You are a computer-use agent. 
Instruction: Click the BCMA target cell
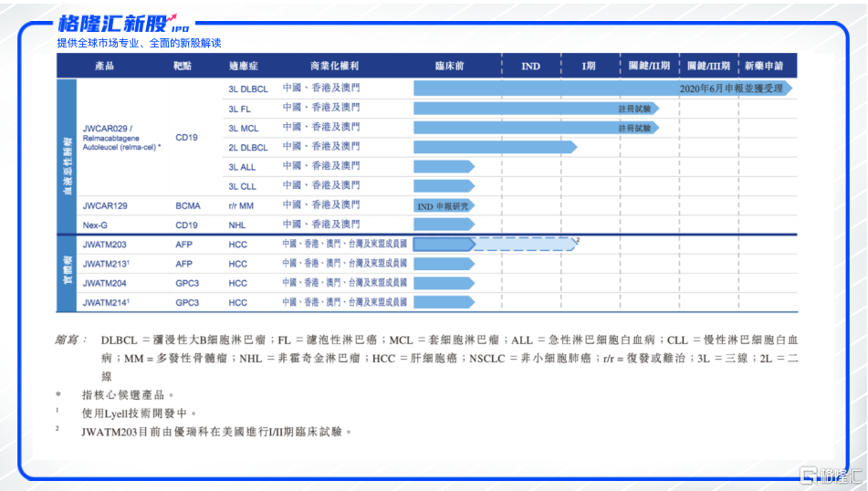(188, 206)
